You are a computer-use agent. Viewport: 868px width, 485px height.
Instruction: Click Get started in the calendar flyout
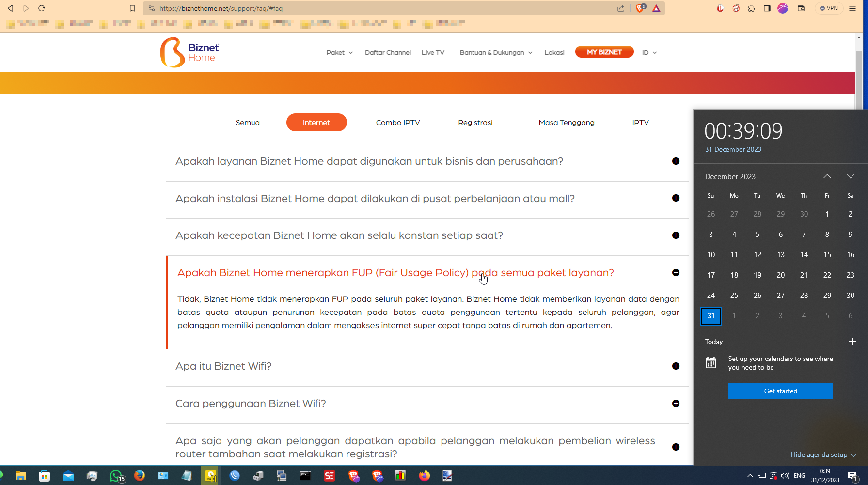[780, 391]
